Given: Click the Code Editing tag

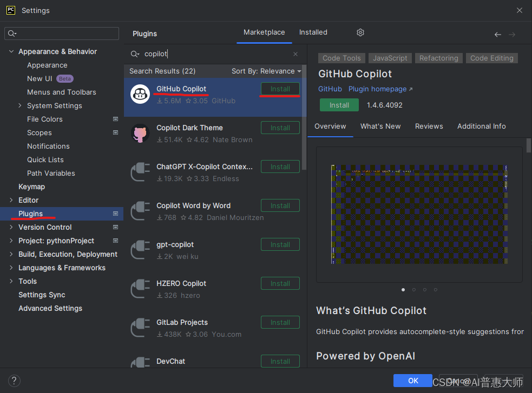Looking at the screenshot, I should tap(491, 58).
